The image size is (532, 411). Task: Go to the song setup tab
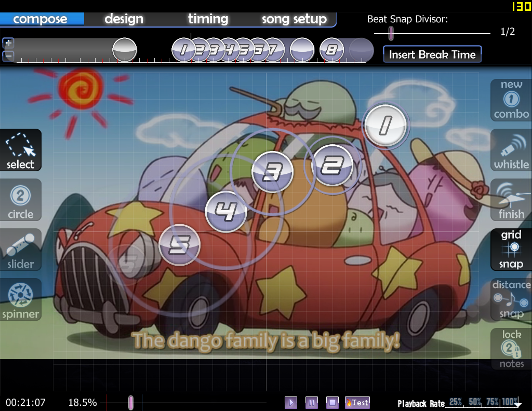[294, 19]
